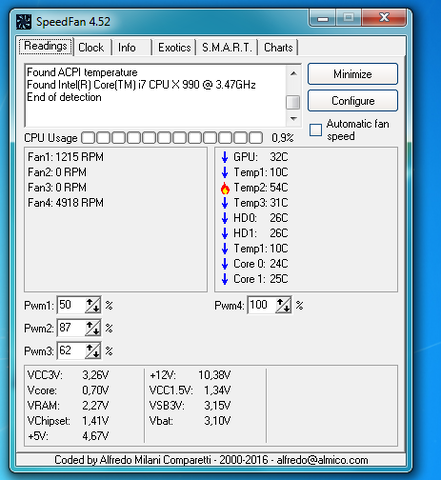
Task: Select the Fan1: 1215 RPM reading
Action: click(x=66, y=157)
